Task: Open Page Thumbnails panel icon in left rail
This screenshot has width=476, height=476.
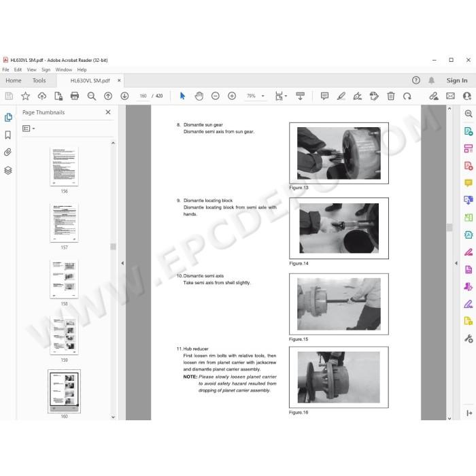Action: (x=8, y=117)
